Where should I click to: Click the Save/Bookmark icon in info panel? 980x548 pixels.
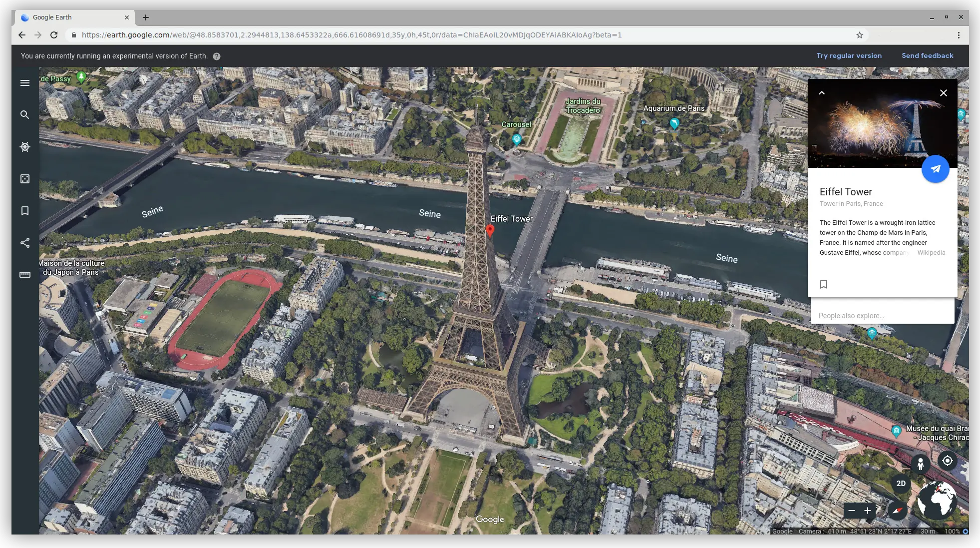(824, 283)
